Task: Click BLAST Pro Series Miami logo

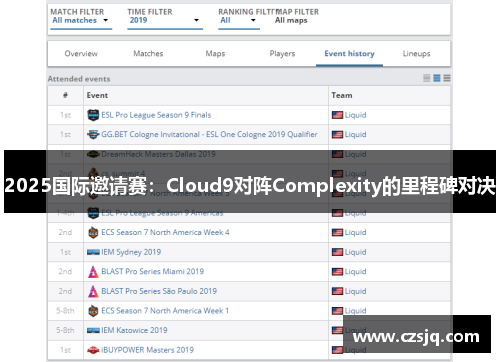Action: pos(93,272)
